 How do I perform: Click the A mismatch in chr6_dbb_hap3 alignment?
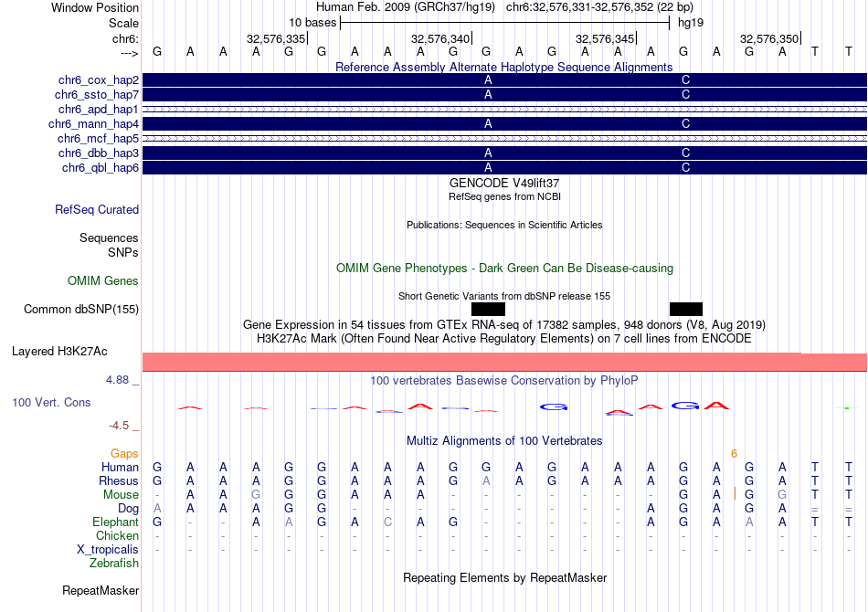tap(488, 153)
